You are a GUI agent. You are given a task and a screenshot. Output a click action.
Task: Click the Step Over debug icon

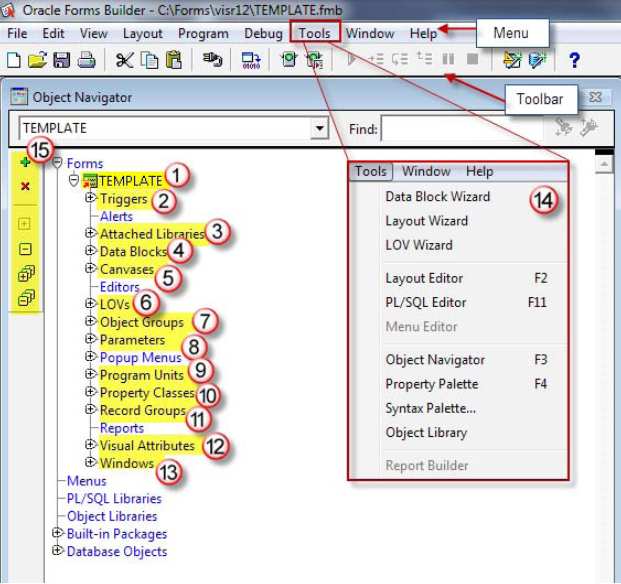tap(400, 59)
